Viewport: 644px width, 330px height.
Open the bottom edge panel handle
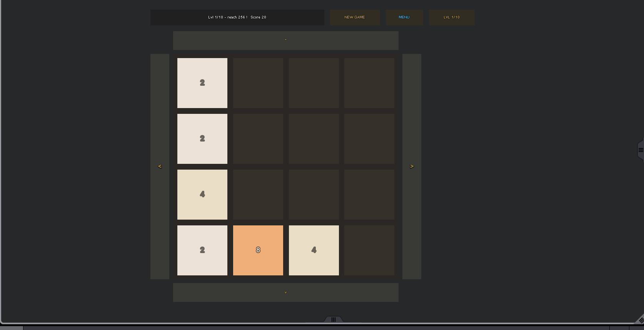pyautogui.click(x=334, y=319)
